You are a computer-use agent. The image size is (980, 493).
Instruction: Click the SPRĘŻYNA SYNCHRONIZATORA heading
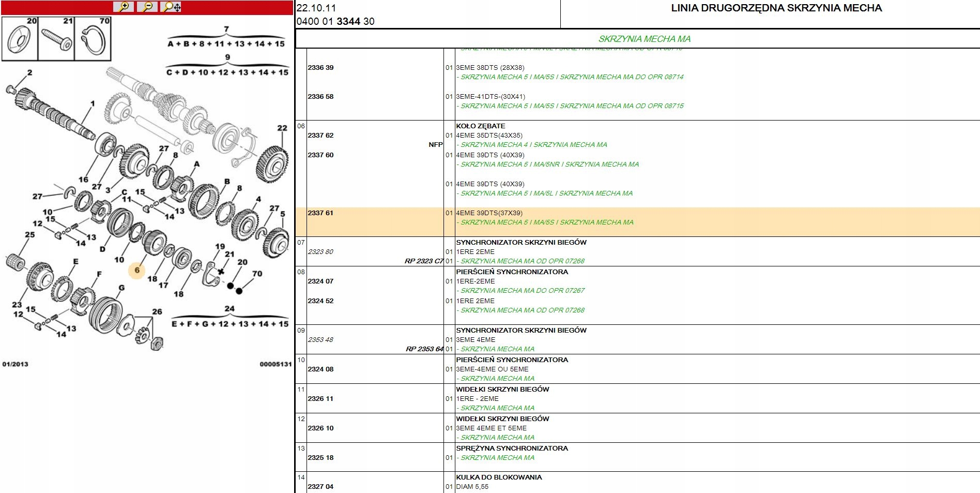point(512,448)
